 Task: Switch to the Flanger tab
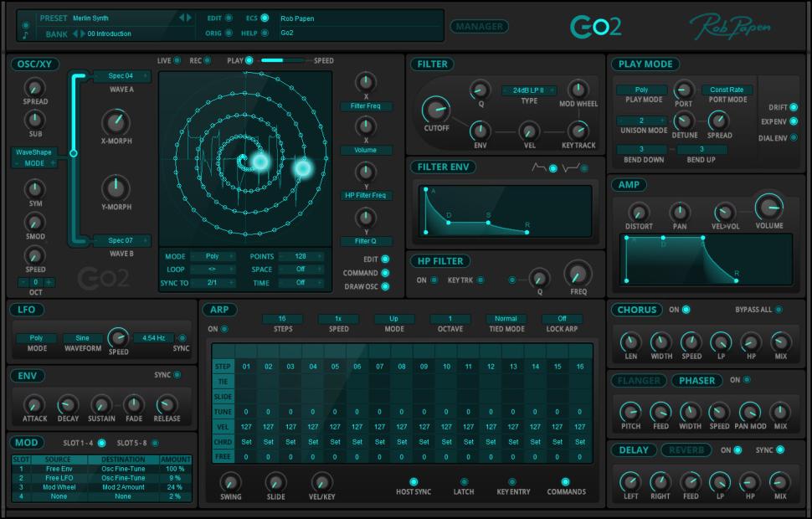coord(639,380)
